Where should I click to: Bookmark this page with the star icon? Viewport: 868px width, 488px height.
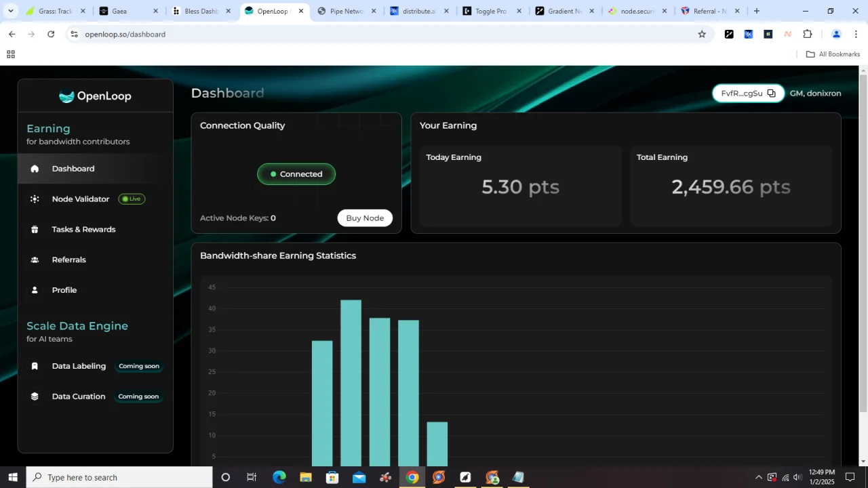pyautogui.click(x=702, y=35)
